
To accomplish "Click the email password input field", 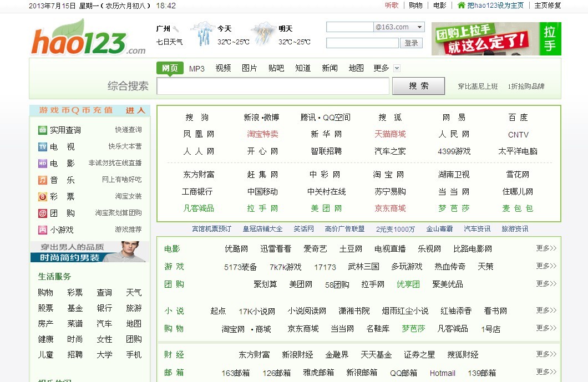I will (x=362, y=43).
